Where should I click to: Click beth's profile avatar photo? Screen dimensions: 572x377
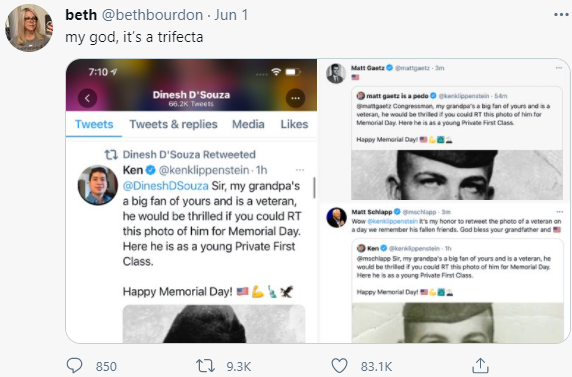29,28
